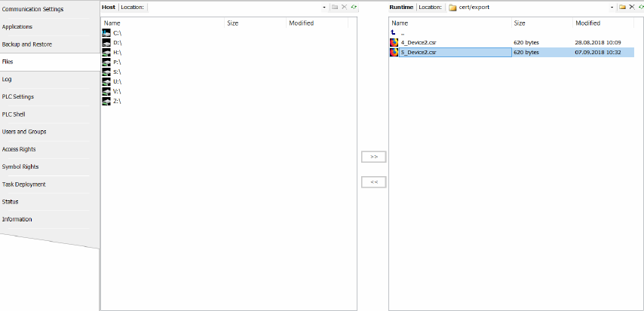Screen dimensions: 644x311
Task: Open the Host Location dropdown arrow
Action: [x=324, y=7]
